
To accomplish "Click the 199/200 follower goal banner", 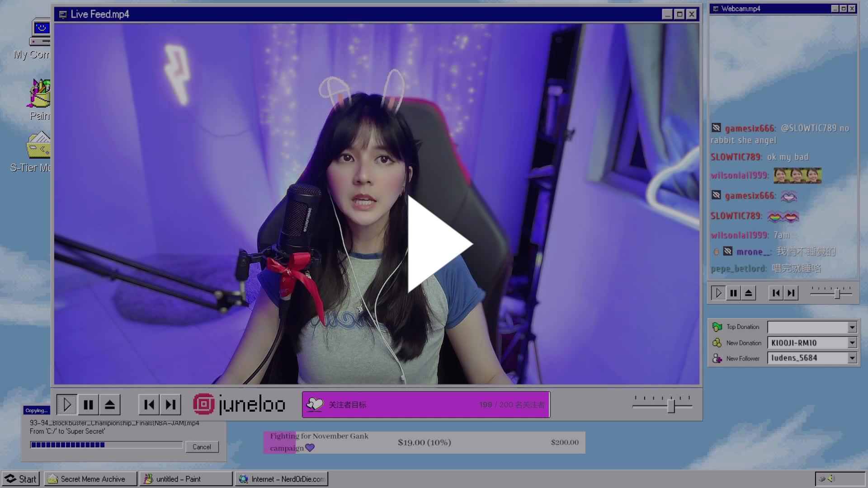I will (425, 404).
